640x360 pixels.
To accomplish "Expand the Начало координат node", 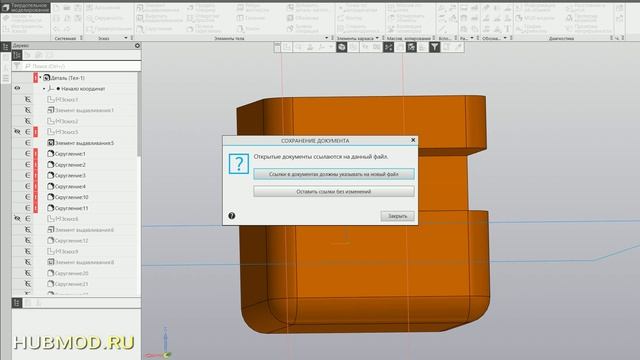I will click(x=44, y=89).
